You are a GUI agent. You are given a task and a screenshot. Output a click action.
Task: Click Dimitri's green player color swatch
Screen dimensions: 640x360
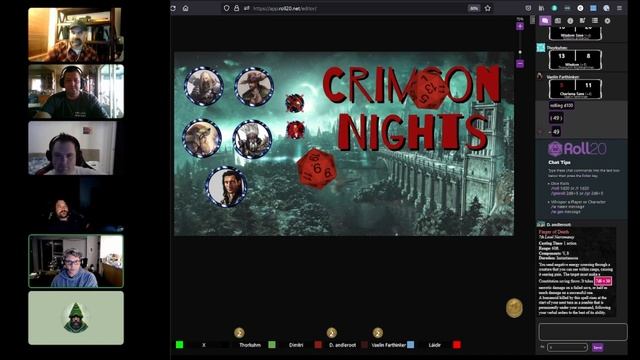click(272, 345)
